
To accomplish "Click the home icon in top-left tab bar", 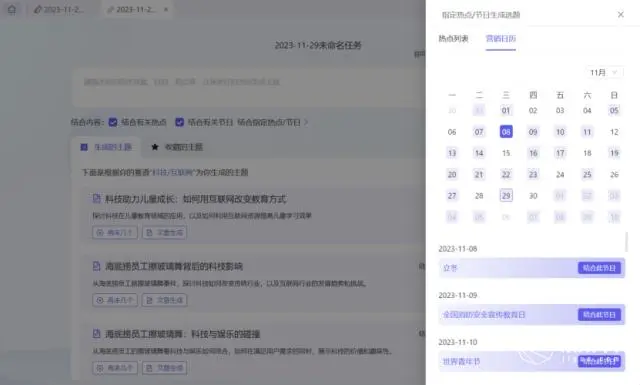I will click(x=12, y=9).
